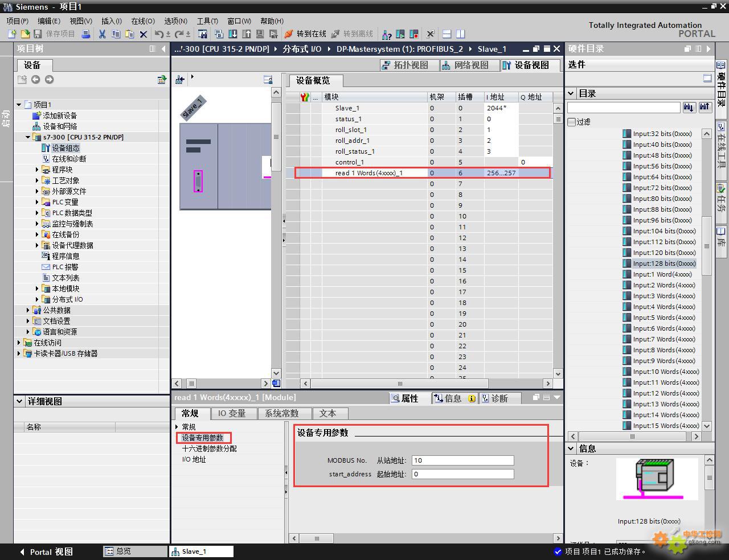The height and width of the screenshot is (560, 729).
Task: Start the CPU via the toolbar icon
Action: coord(400,34)
